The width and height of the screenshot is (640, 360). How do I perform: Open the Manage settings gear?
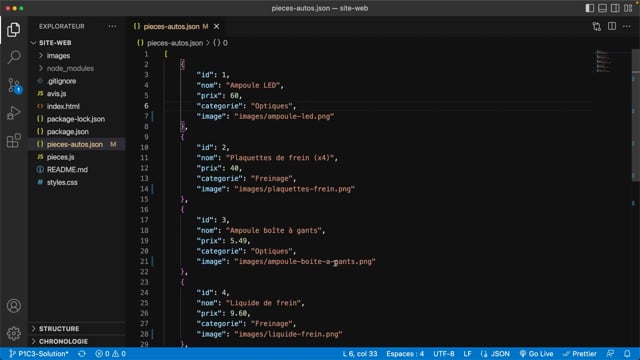13,333
